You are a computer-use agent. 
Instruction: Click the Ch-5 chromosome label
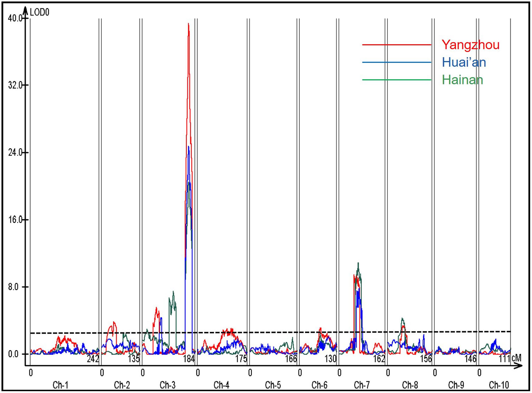(273, 385)
